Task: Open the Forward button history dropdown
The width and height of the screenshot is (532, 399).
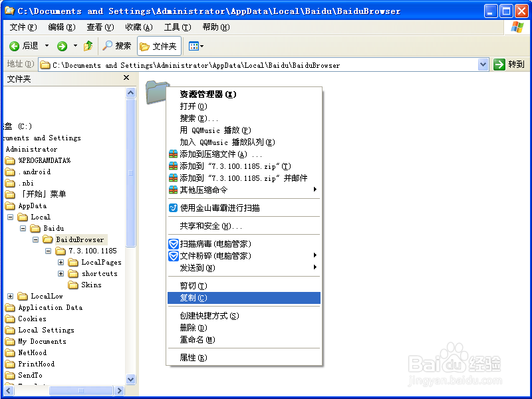Action: tap(75, 46)
